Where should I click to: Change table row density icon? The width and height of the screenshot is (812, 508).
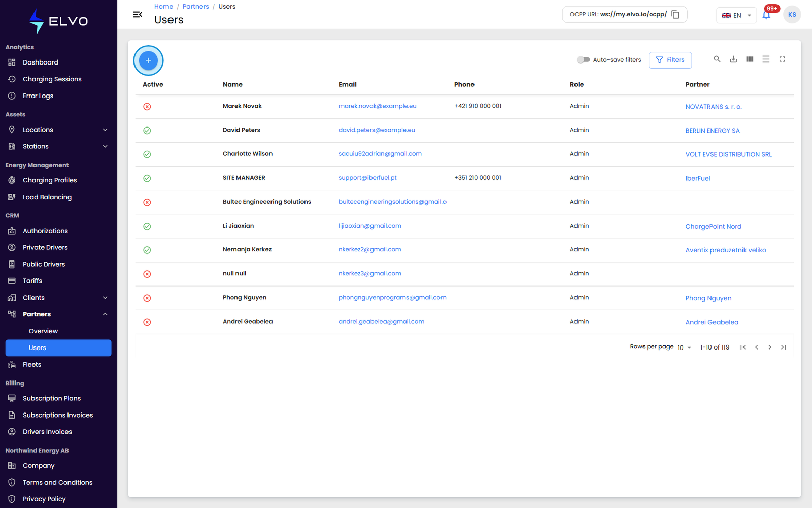click(x=766, y=59)
